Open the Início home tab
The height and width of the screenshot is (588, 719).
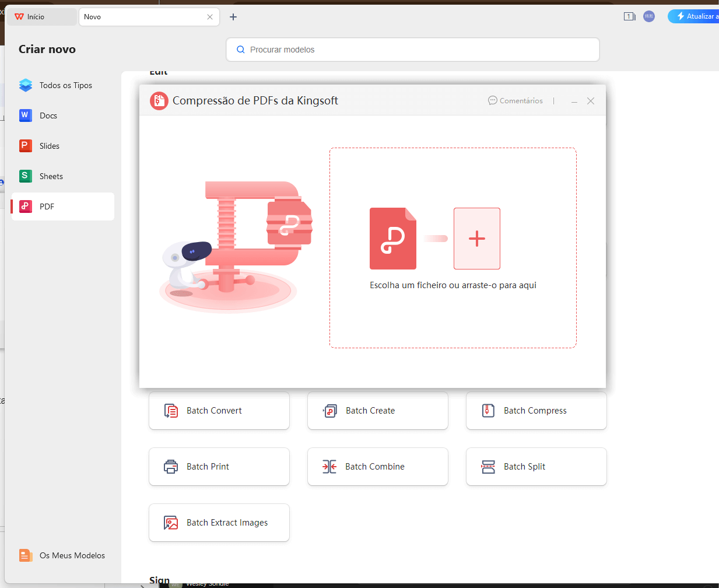(x=41, y=17)
